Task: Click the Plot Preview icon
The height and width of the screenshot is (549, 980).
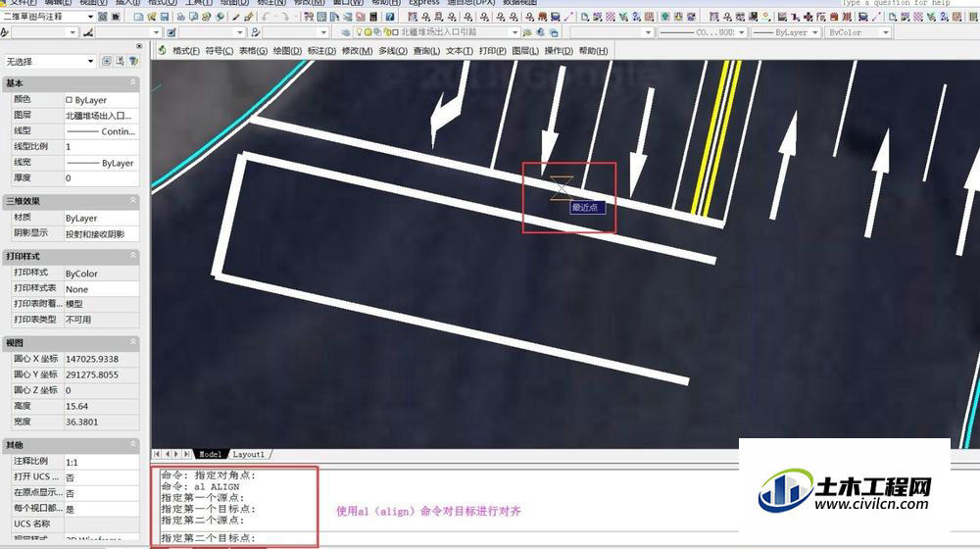Action: (x=194, y=17)
